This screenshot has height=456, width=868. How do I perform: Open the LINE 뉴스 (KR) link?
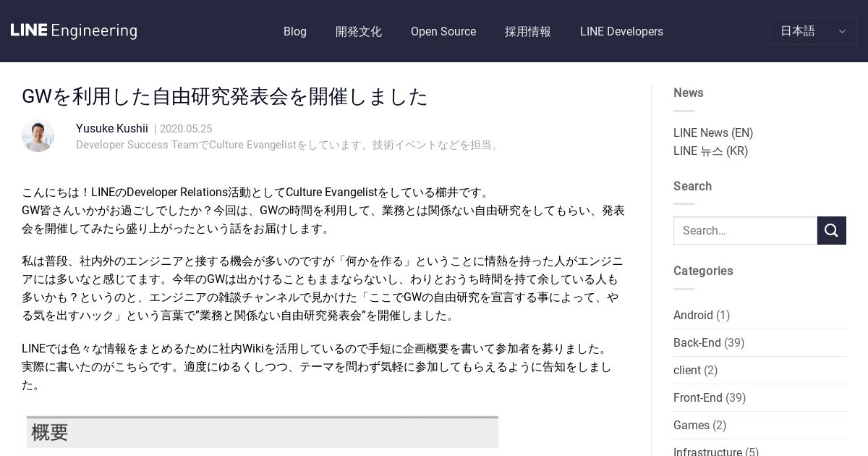pos(710,151)
